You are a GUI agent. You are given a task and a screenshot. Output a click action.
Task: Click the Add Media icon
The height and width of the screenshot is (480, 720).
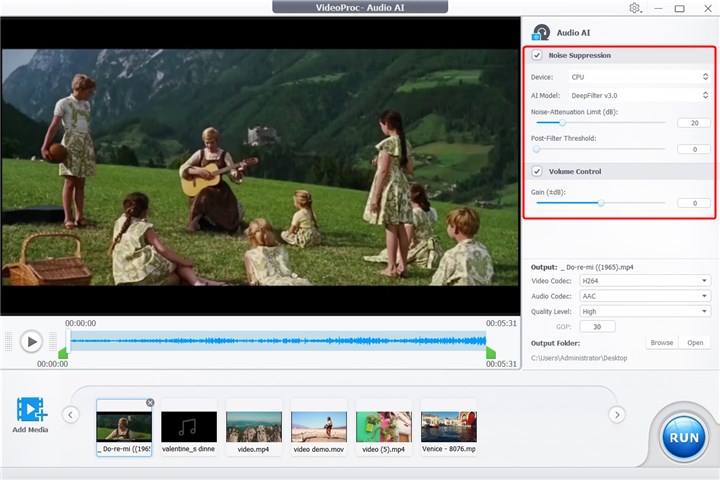(31, 410)
